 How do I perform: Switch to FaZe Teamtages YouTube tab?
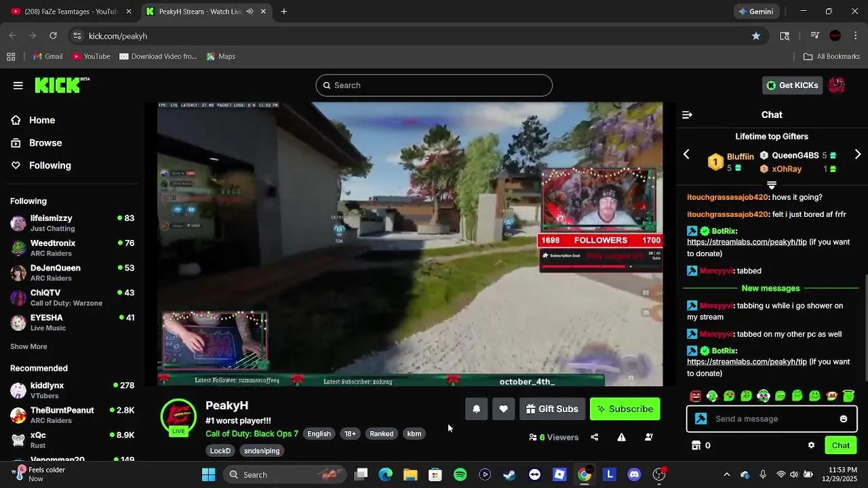pos(70,12)
